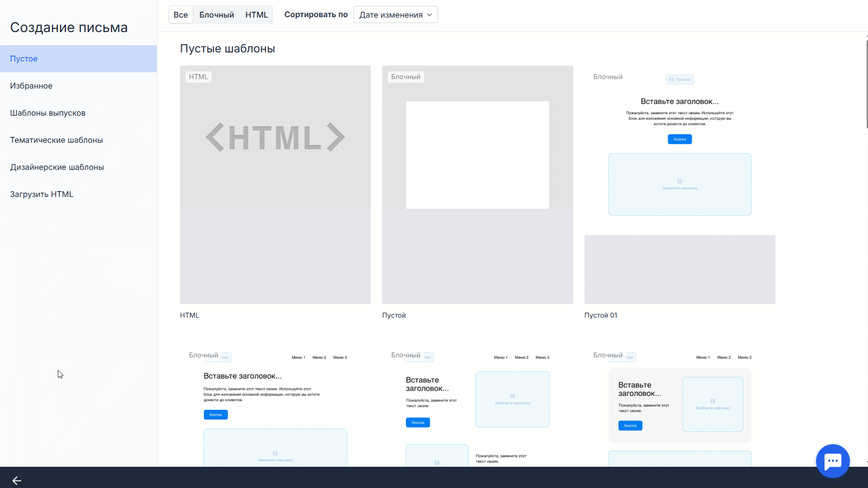868x488 pixels.
Task: Click the 'HTML' template name label
Action: click(189, 315)
